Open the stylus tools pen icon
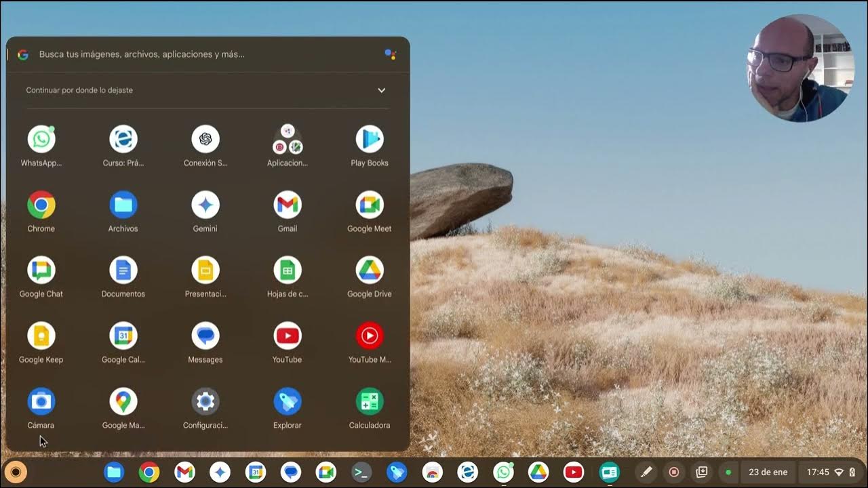 click(646, 472)
